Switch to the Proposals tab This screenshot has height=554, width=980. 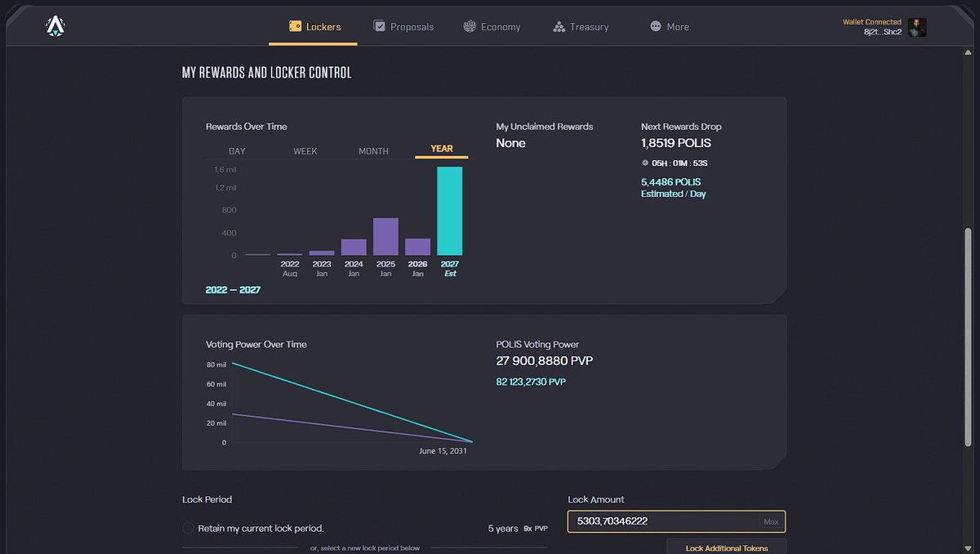pos(403,27)
